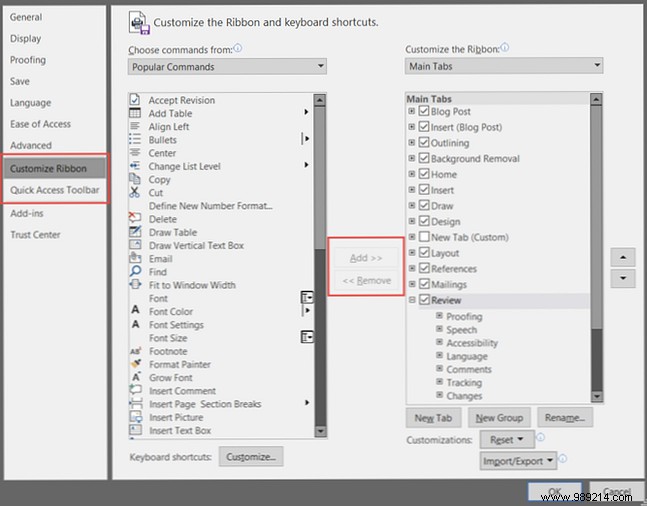This screenshot has height=506, width=647.
Task: Toggle the Insert (Blog Post) checkbox
Action: pos(424,127)
